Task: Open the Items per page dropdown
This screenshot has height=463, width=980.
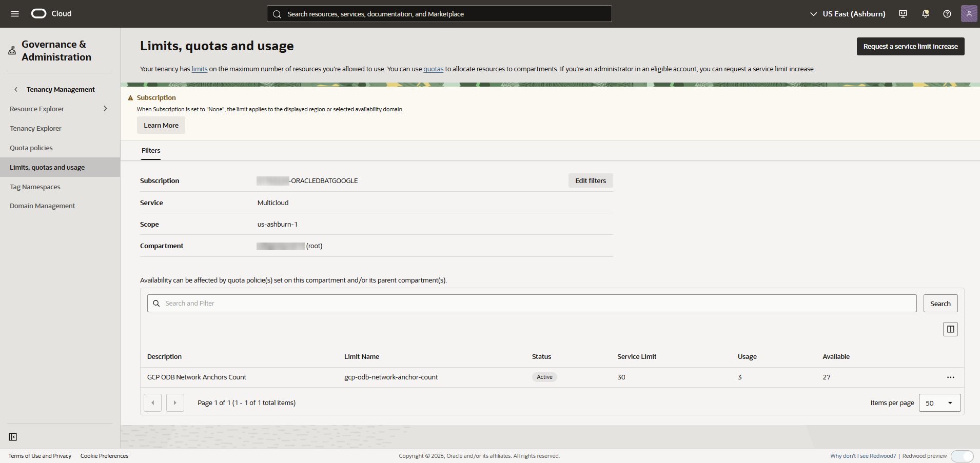Action: (939, 403)
